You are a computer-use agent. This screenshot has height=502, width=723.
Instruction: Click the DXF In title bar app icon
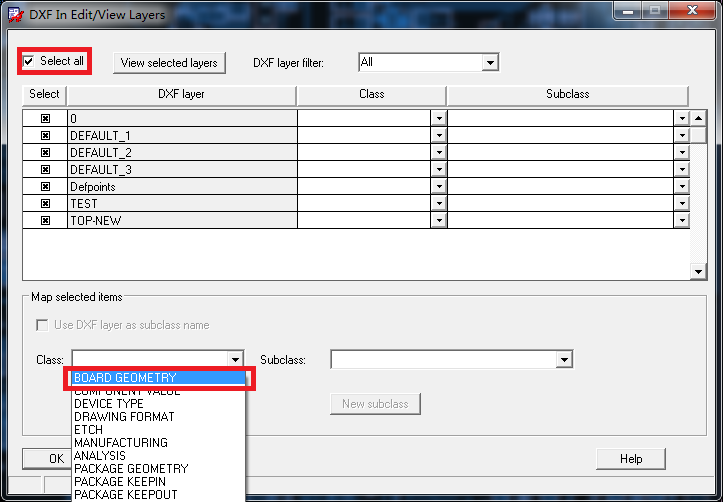coord(16,15)
